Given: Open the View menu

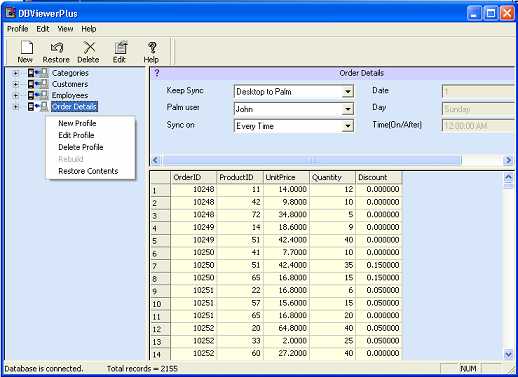Looking at the screenshot, I should (65, 29).
